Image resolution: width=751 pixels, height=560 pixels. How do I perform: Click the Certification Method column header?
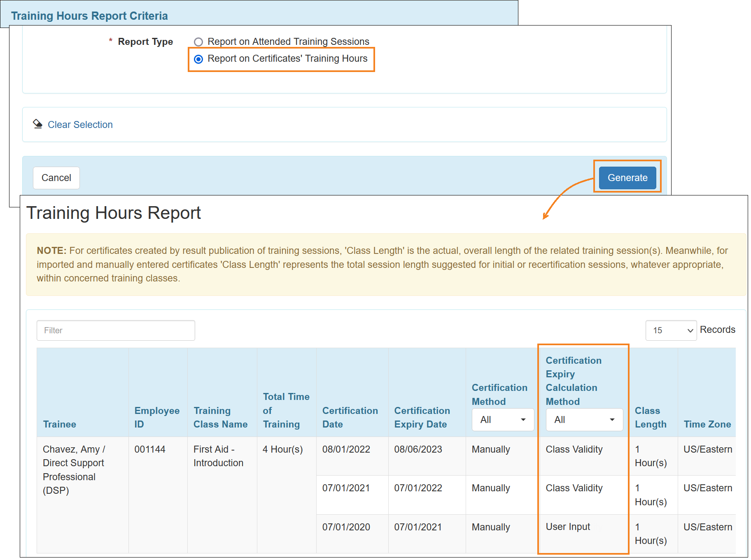pos(499,394)
